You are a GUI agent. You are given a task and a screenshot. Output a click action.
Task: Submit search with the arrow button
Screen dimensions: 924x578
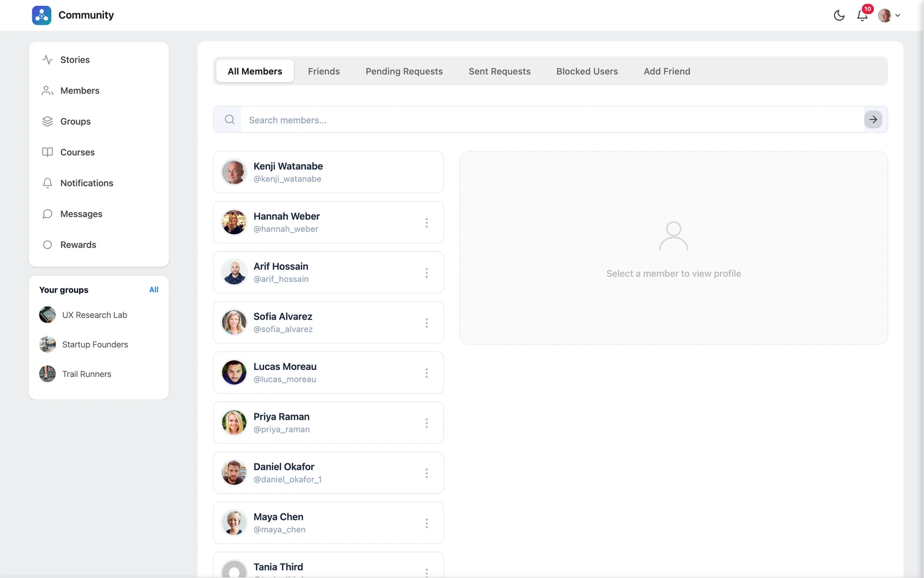point(873,120)
